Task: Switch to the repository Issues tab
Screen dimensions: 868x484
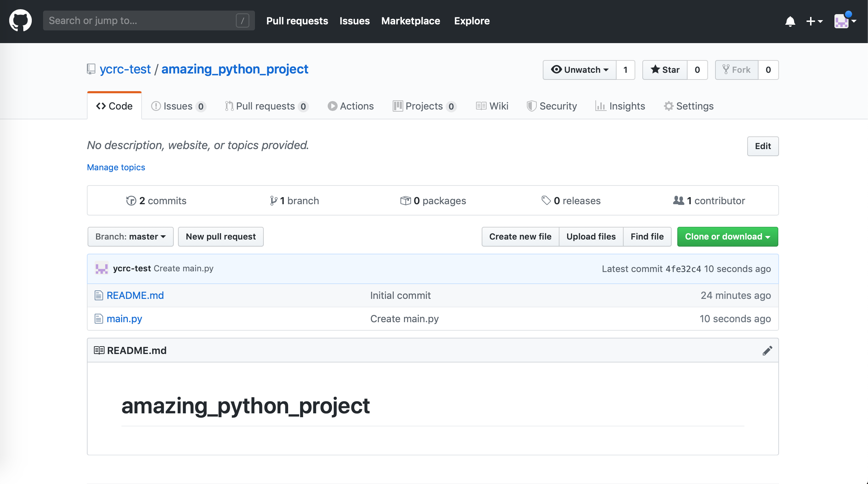Action: [x=178, y=106]
